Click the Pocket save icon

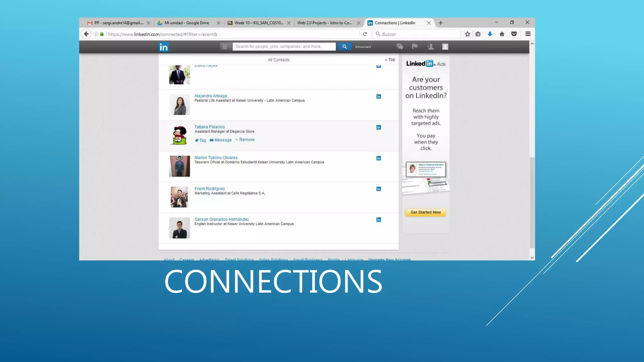pyautogui.click(x=514, y=34)
